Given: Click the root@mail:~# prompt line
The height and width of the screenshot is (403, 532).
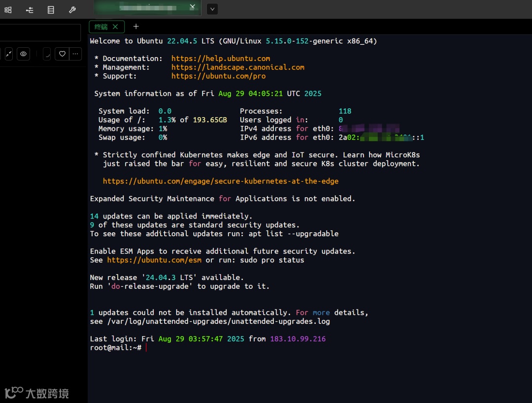Looking at the screenshot, I should coord(116,348).
